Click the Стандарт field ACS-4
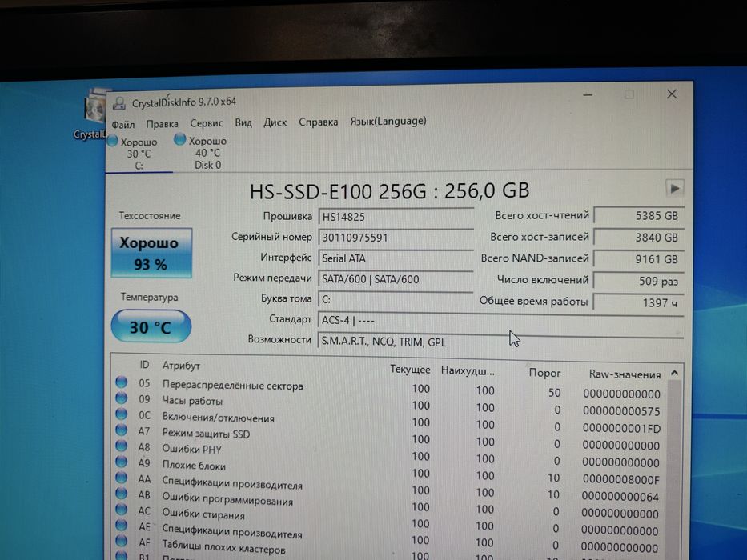The width and height of the screenshot is (747, 560). [500, 321]
